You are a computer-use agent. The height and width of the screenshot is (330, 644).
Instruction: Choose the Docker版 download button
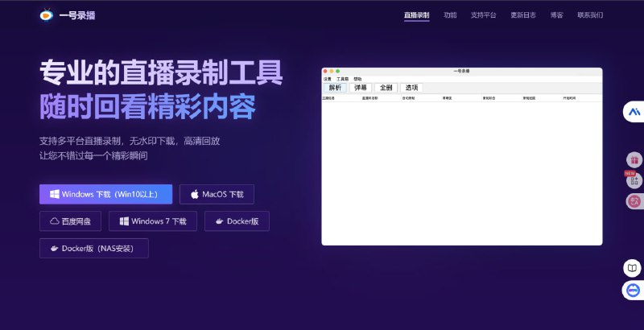coord(237,221)
